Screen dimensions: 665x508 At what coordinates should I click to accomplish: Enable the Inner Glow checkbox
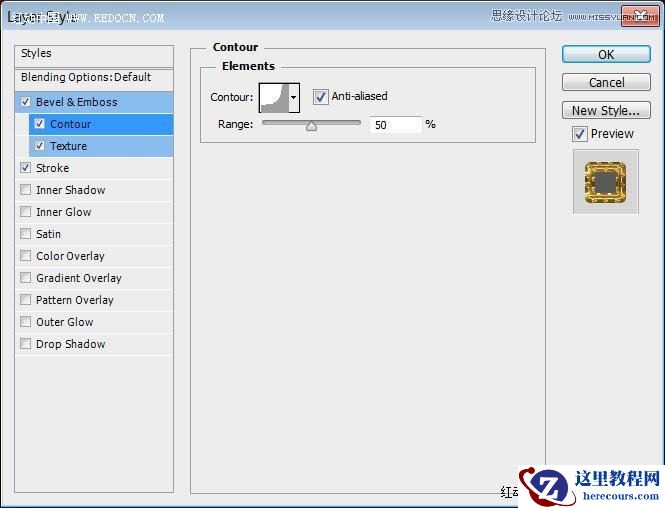[26, 212]
